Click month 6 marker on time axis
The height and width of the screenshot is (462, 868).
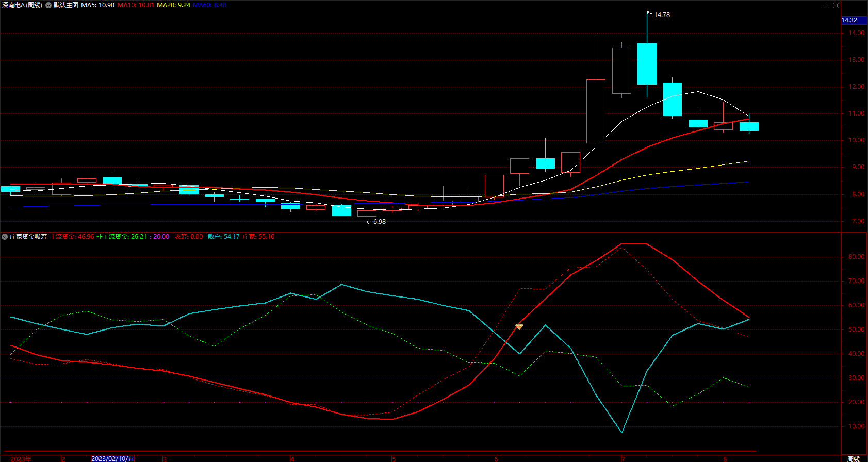click(x=496, y=458)
